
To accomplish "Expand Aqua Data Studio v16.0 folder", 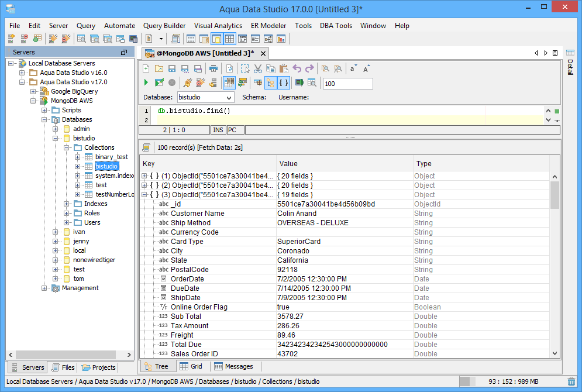I will tap(22, 73).
